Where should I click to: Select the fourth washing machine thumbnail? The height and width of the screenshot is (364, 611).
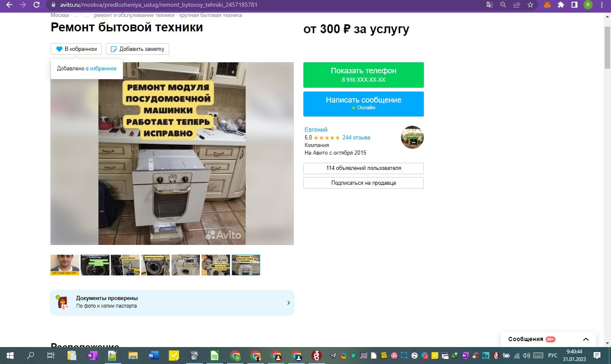tap(155, 265)
